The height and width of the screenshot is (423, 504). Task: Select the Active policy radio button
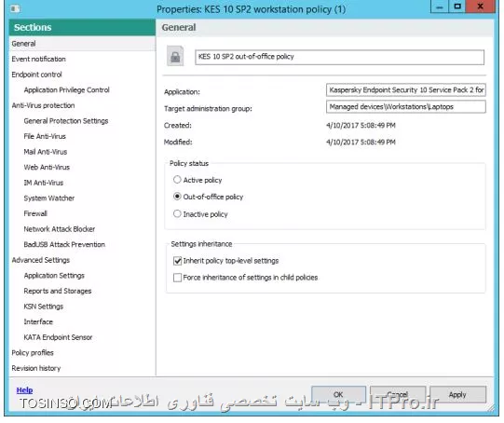click(x=177, y=180)
